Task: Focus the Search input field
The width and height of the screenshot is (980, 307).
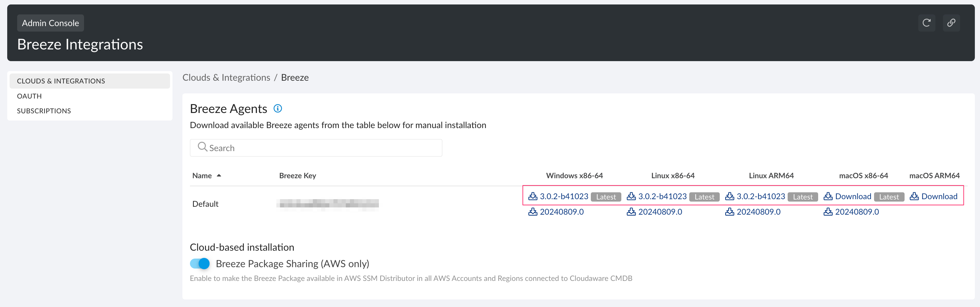Action: 323,148
